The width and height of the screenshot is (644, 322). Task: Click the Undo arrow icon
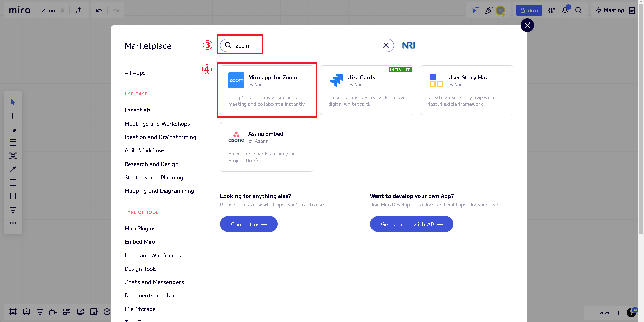[99, 11]
